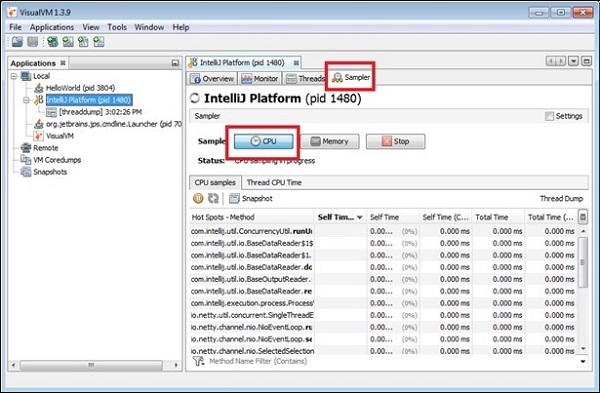Switch to the Thread CPU Time tab

[274, 183]
